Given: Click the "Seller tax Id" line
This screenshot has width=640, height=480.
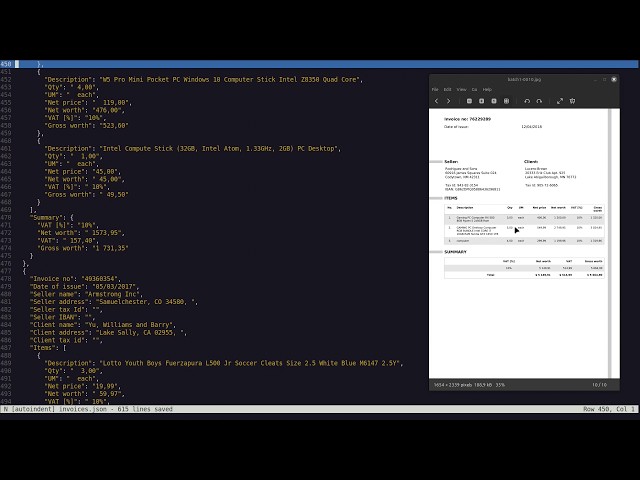Looking at the screenshot, I should (x=66, y=309).
